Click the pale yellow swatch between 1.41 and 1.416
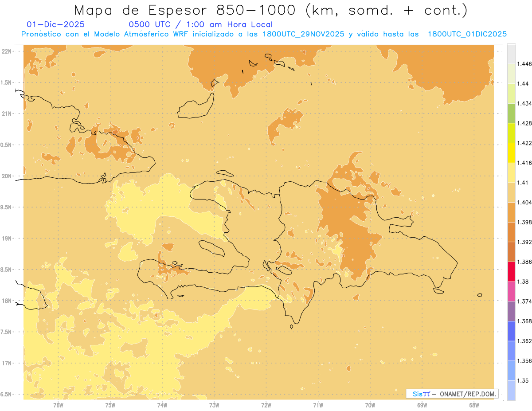 511,172
